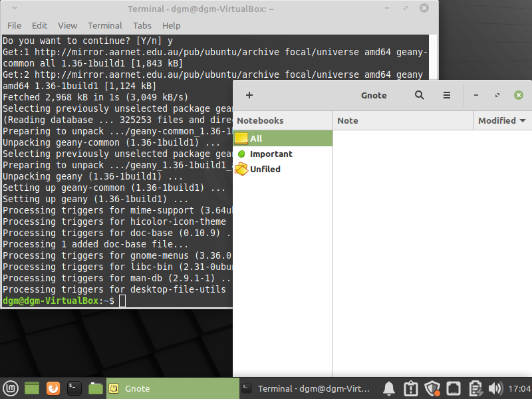Launch the terminal from the taskbar launcher

coord(74,388)
